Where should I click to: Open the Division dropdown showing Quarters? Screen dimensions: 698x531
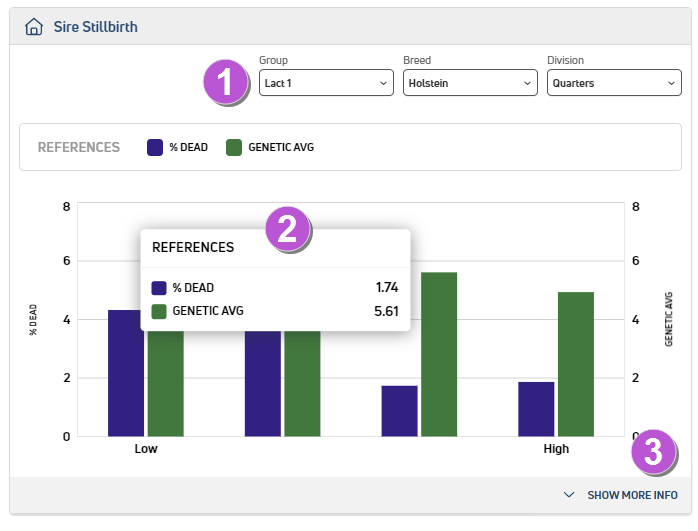click(613, 83)
